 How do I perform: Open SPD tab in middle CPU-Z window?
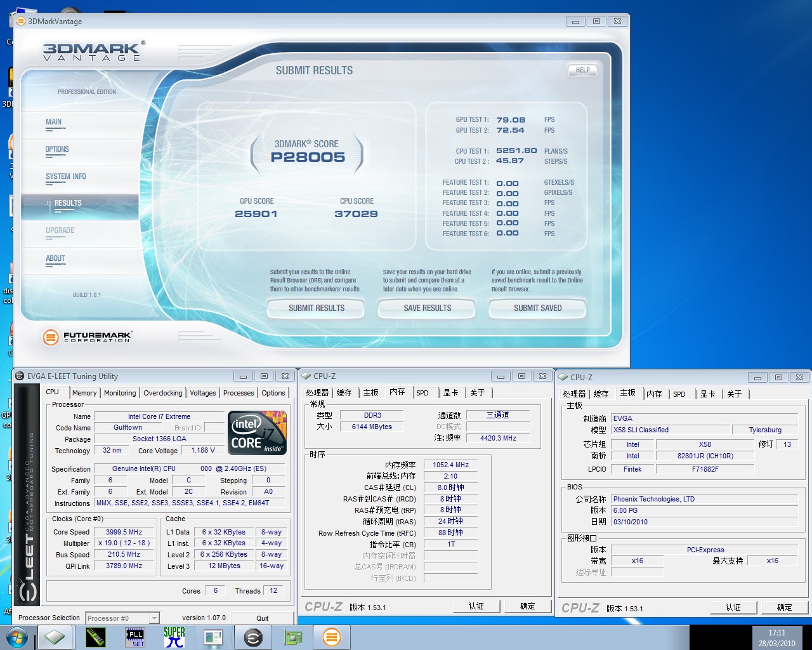click(422, 393)
